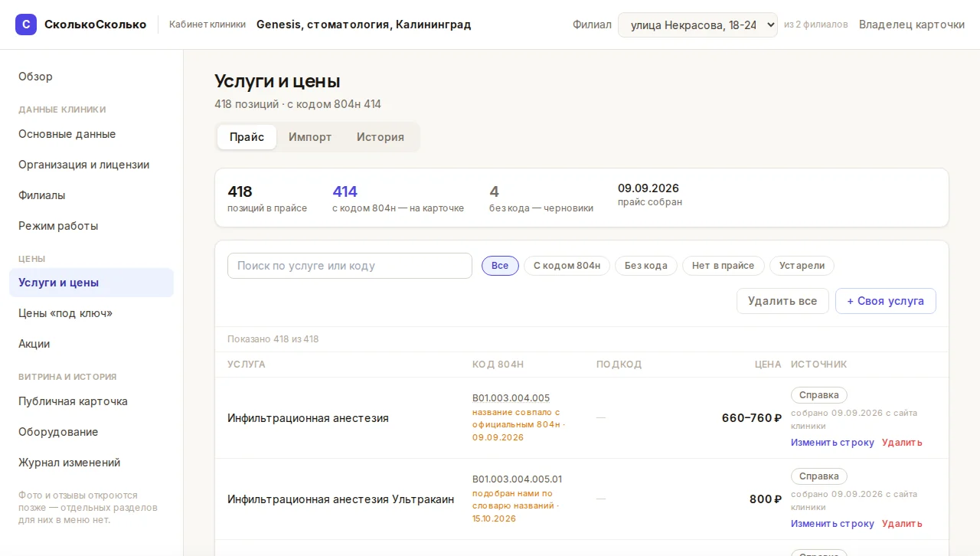Image resolution: width=980 pixels, height=556 pixels.
Task: Navigate to Филиалы in sidebar
Action: point(91,195)
